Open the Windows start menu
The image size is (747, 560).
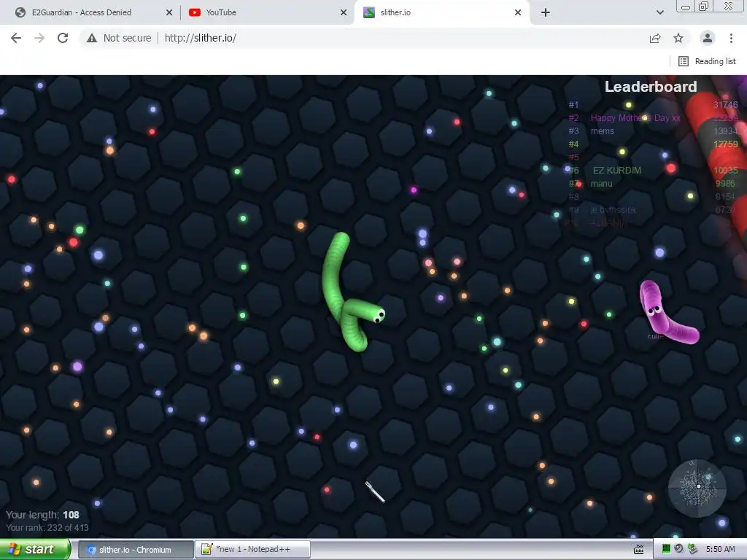coord(34,549)
